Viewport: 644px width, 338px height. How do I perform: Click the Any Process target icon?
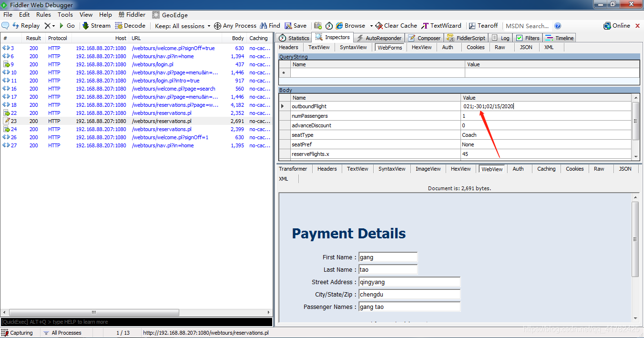click(x=217, y=26)
